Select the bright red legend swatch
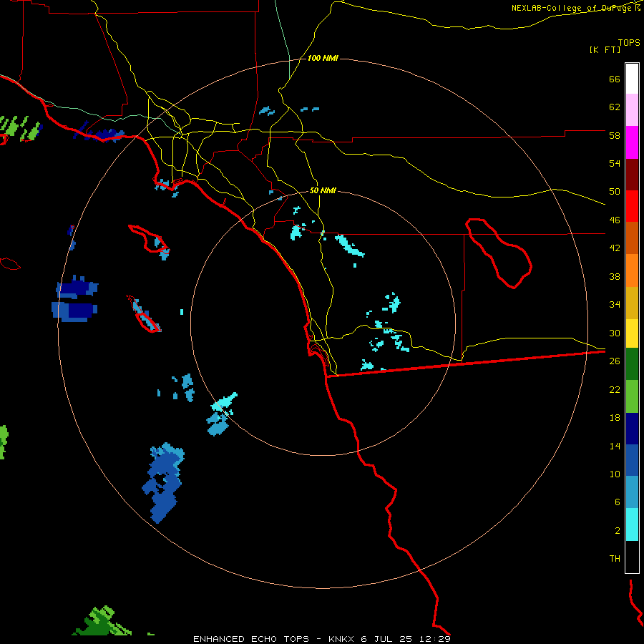The width and height of the screenshot is (644, 644). click(x=632, y=206)
